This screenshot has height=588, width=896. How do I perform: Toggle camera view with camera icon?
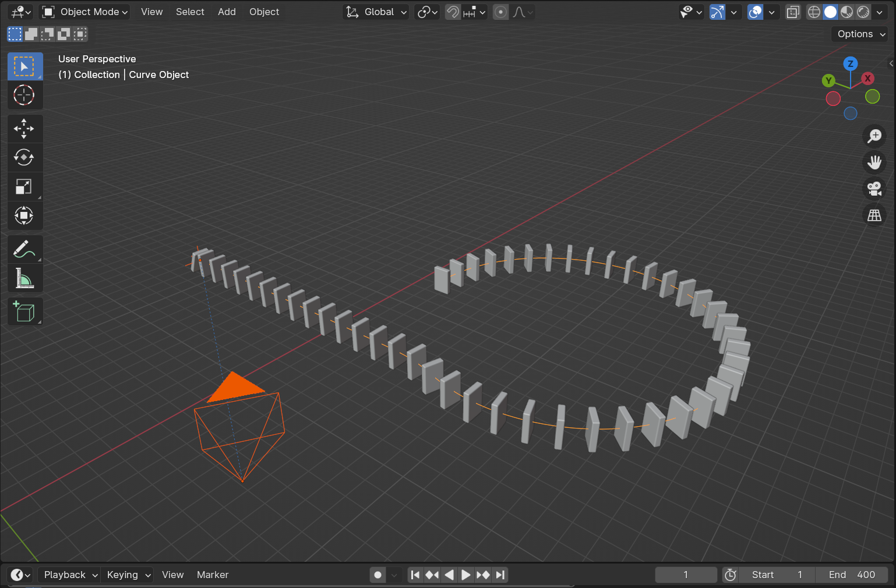874,189
